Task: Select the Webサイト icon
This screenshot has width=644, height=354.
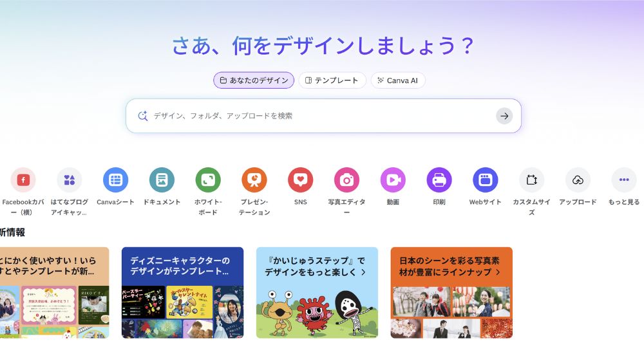Action: click(485, 180)
